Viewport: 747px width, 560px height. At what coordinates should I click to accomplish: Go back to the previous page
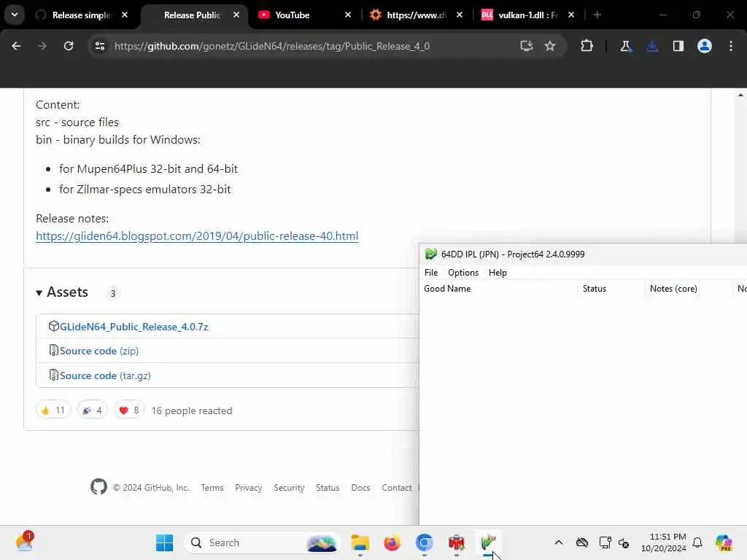(16, 46)
